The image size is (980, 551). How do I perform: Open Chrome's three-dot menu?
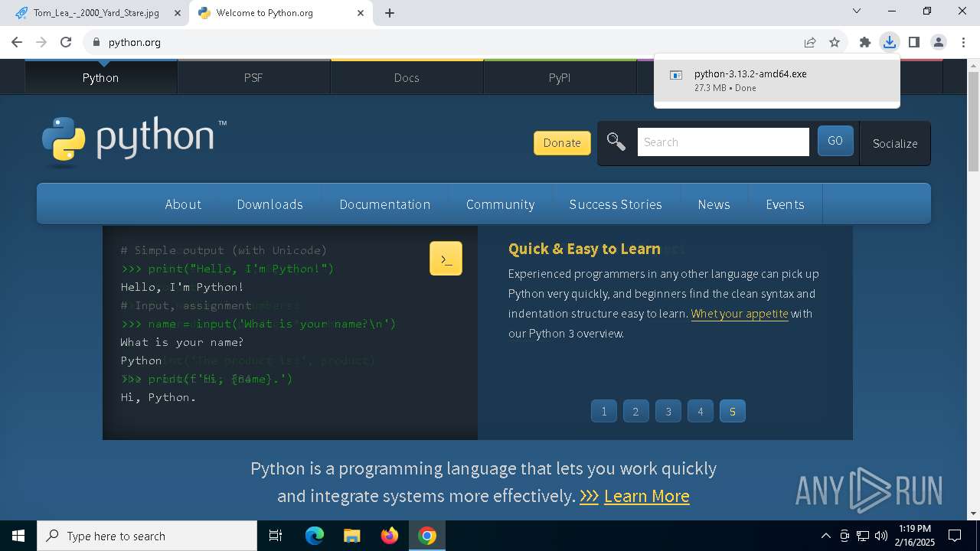point(963,42)
